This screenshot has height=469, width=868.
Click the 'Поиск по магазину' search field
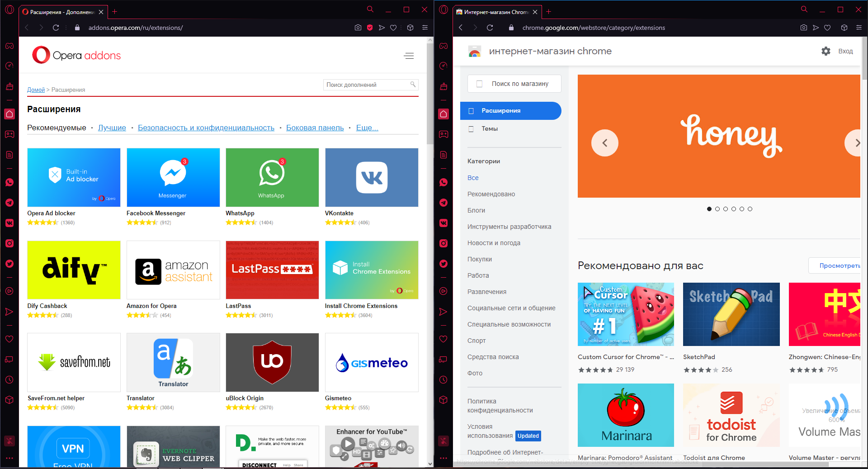click(514, 84)
